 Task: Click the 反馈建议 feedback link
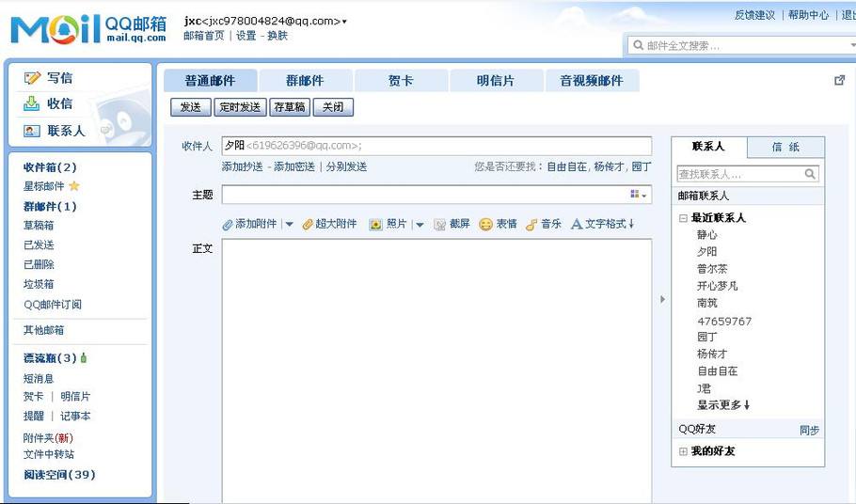click(755, 15)
